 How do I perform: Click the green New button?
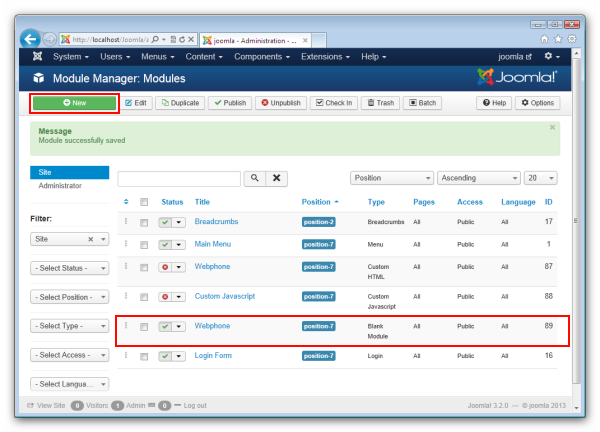(x=75, y=103)
